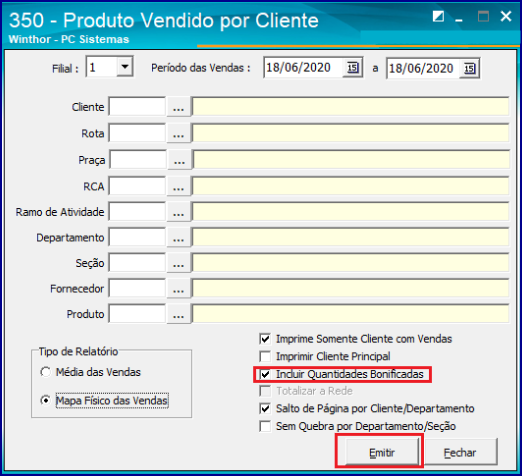The height and width of the screenshot is (476, 522).
Task: Focus the Seção code input field
Action: click(137, 263)
